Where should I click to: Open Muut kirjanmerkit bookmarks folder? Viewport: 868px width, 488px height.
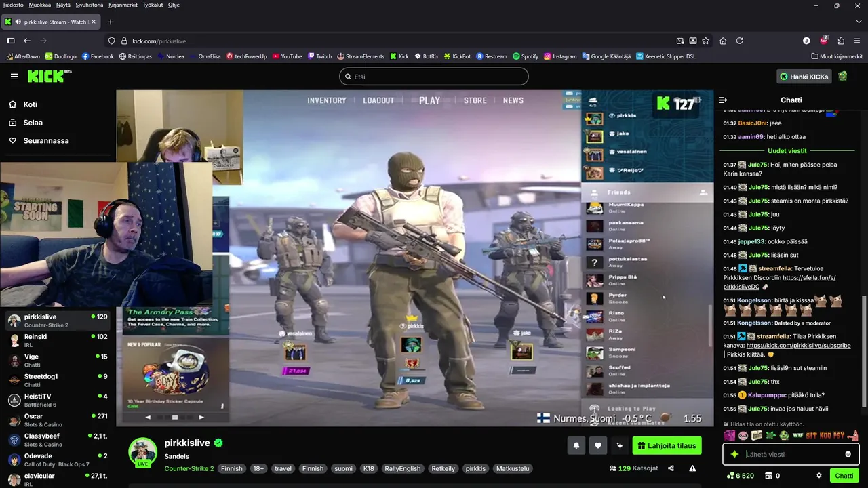(835, 56)
